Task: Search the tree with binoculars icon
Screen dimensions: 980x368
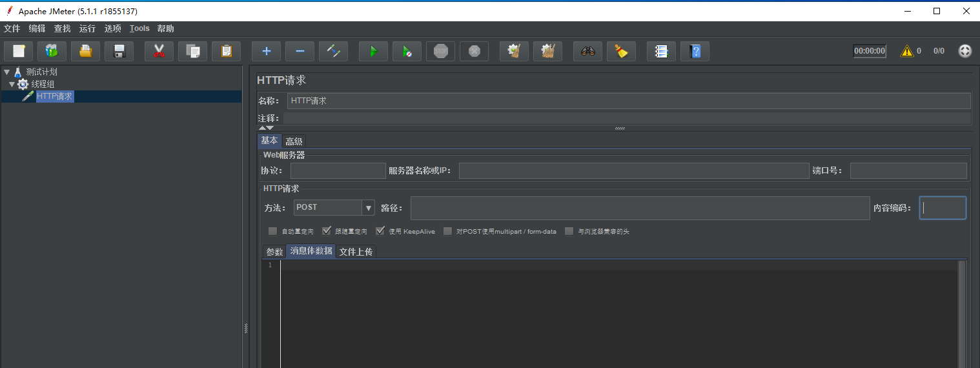Action: [587, 51]
